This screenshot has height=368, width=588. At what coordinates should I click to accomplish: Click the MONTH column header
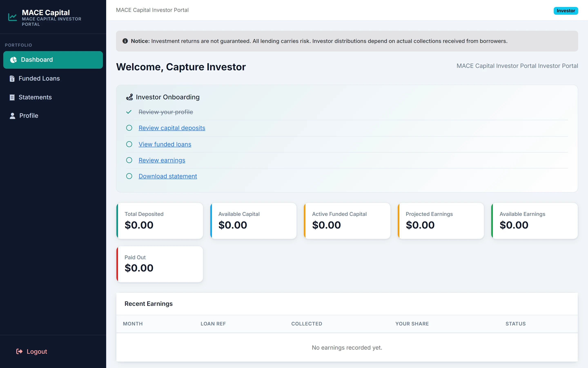133,324
